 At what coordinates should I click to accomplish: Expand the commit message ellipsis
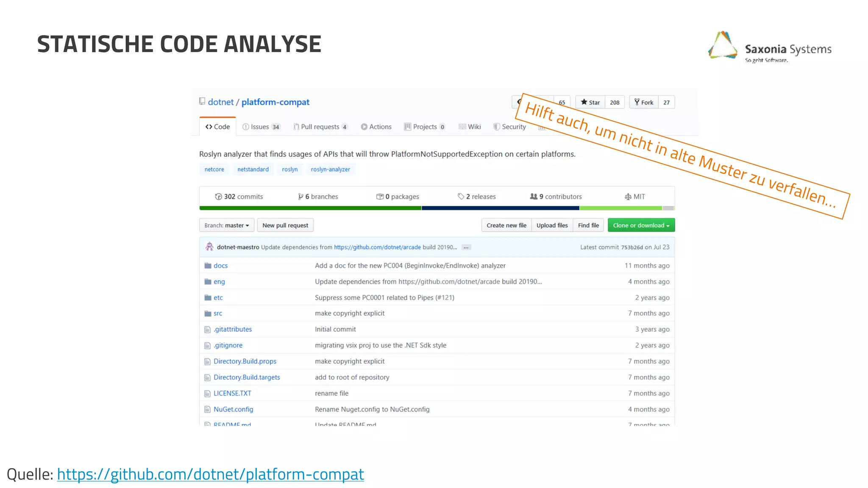(466, 247)
